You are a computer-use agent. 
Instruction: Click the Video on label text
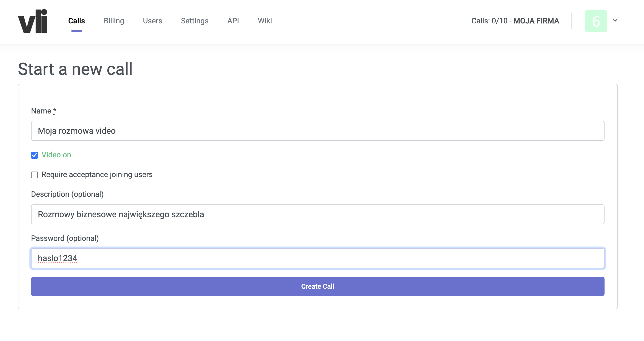coord(56,155)
